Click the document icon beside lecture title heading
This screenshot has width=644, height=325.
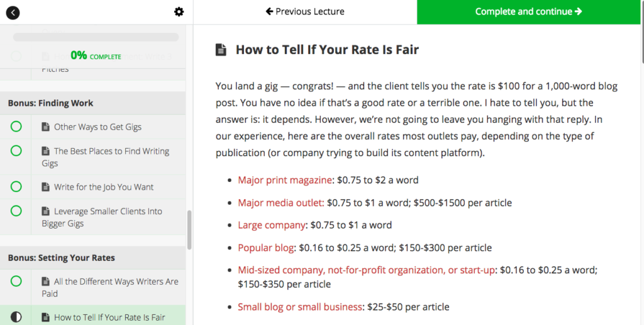point(221,50)
